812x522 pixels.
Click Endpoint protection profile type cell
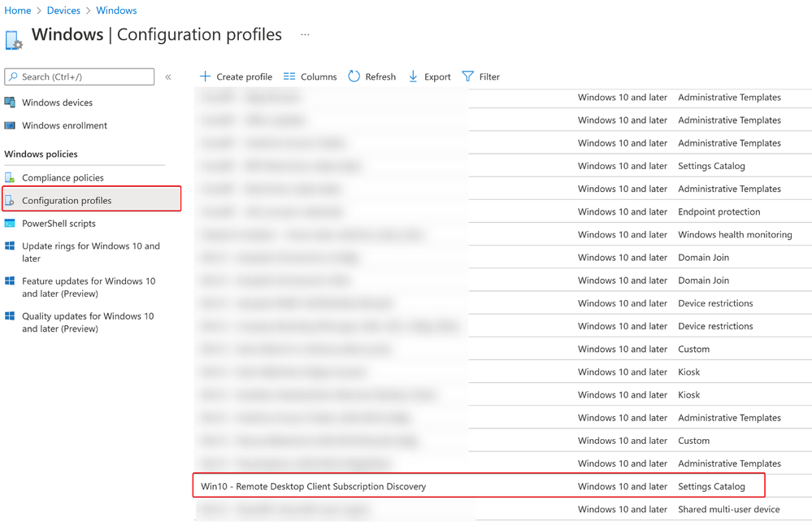[719, 211]
